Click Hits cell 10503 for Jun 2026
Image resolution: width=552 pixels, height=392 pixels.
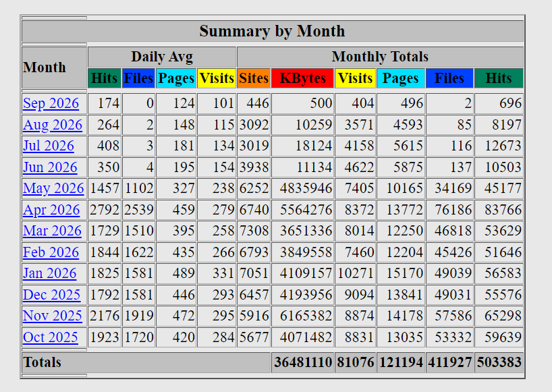pos(499,167)
